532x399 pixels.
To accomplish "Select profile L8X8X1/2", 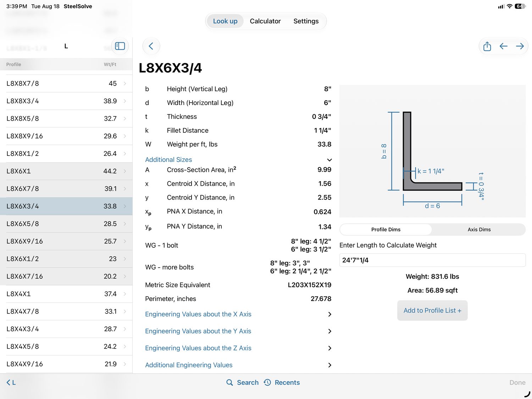I will 66,154.
